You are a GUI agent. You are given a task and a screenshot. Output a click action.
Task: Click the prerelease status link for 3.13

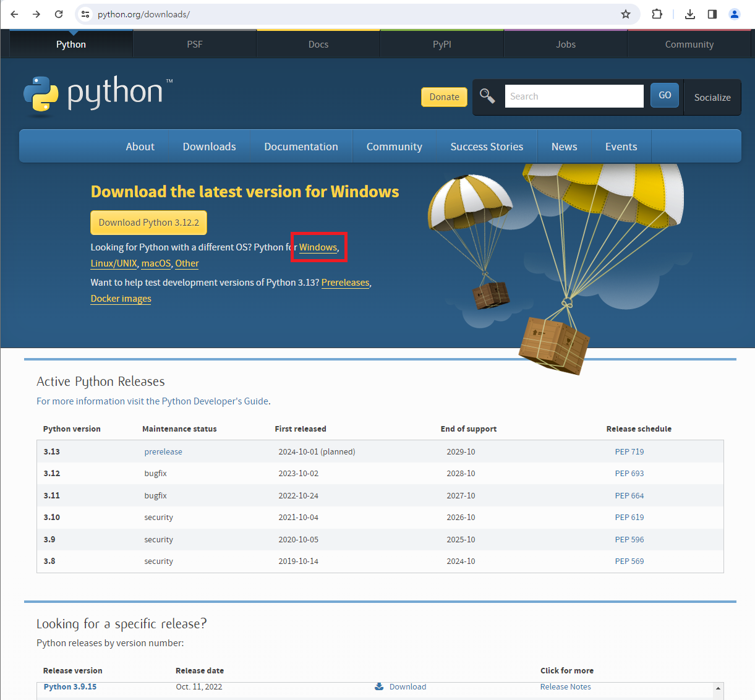(x=163, y=452)
